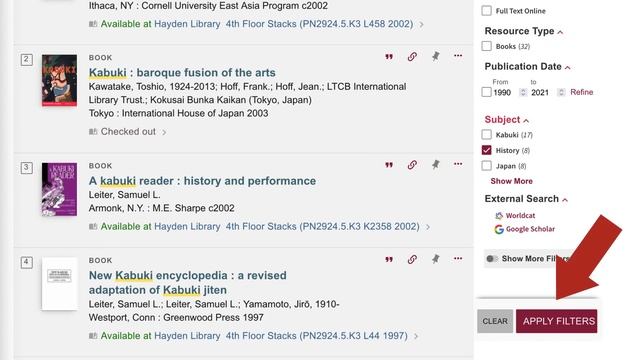Click the Apply Filters button
Image resolution: width=640 pixels, height=360 pixels.
(556, 321)
